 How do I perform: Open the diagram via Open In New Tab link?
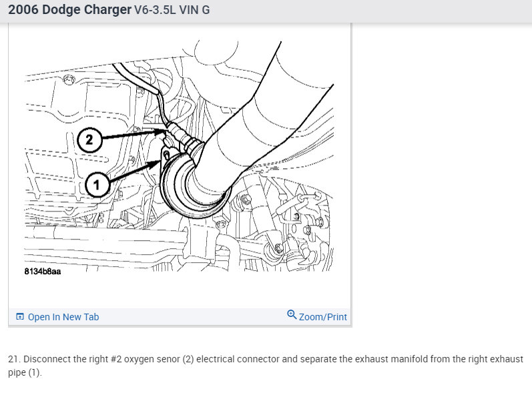tap(63, 317)
